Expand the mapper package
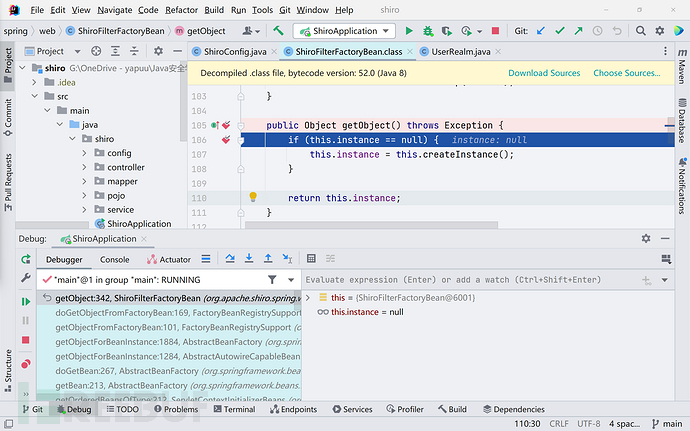Image resolution: width=690 pixels, height=431 pixels. 84,181
